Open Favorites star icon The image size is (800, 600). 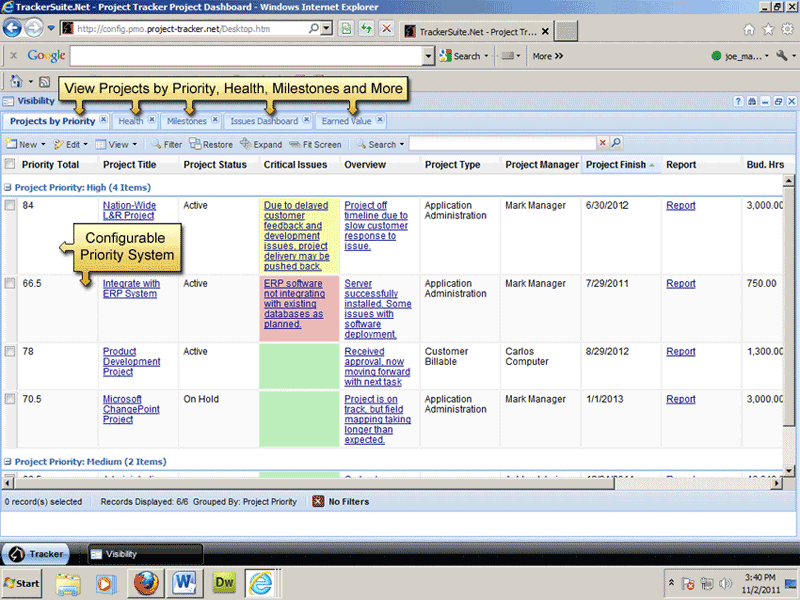768,30
